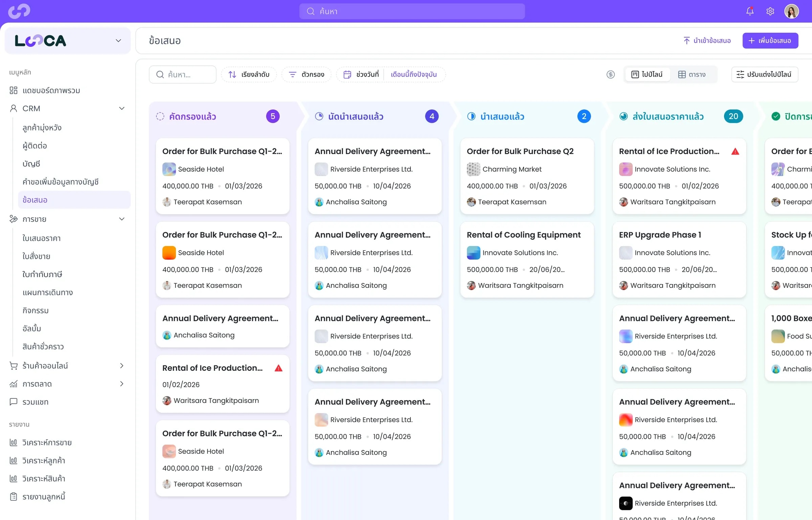
Task: Switch to ไปป์ไลน์ pipeline view
Action: (x=647, y=74)
